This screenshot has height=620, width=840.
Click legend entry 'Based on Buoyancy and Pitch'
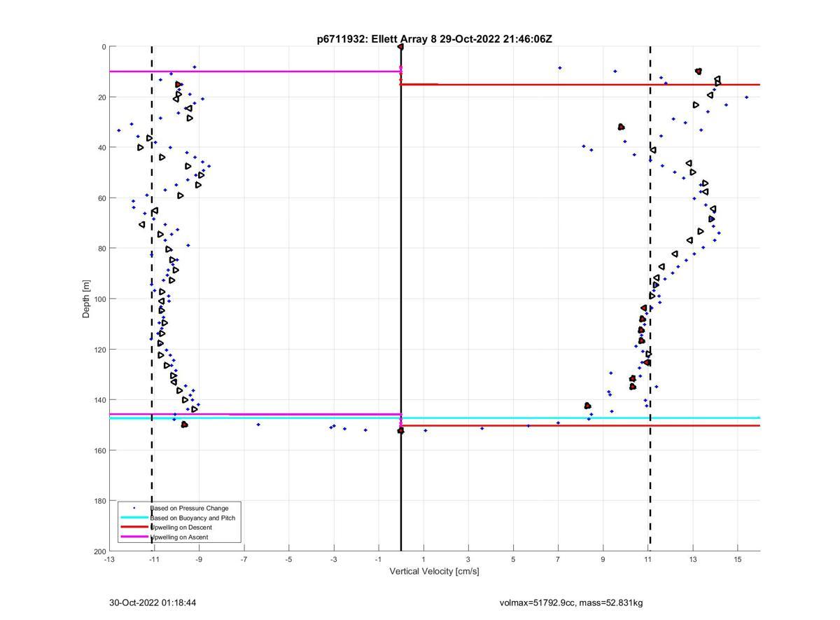pos(192,518)
